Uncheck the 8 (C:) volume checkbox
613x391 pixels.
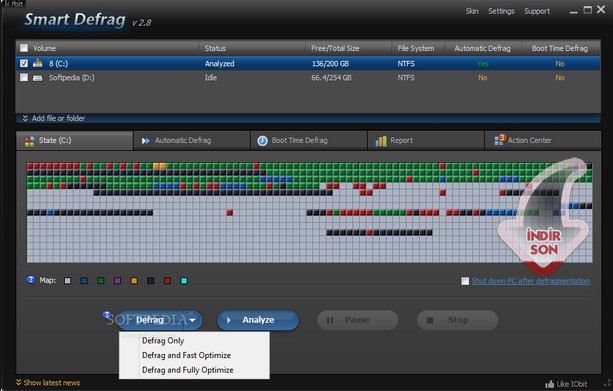point(24,63)
